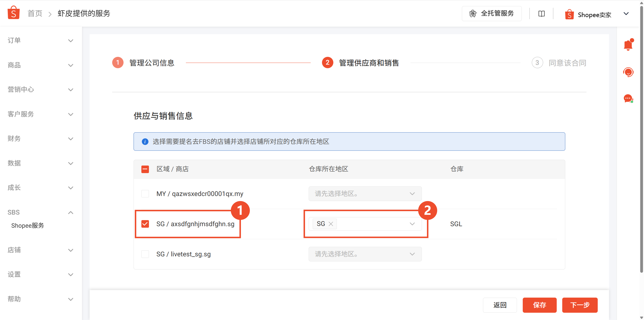Check the MY / qazwsxedcr00001qx.my shop checkbox
644x320 pixels.
145,193
